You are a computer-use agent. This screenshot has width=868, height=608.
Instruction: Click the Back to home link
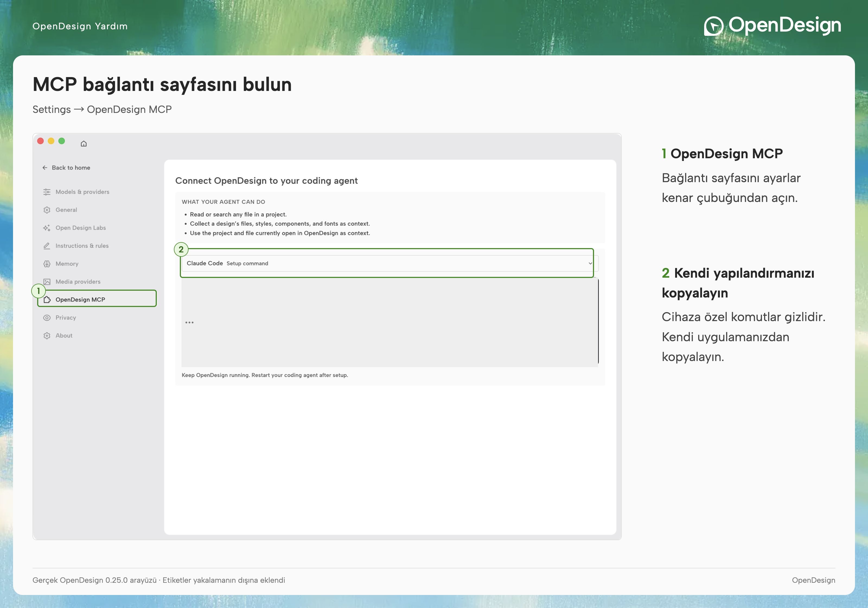tap(66, 167)
